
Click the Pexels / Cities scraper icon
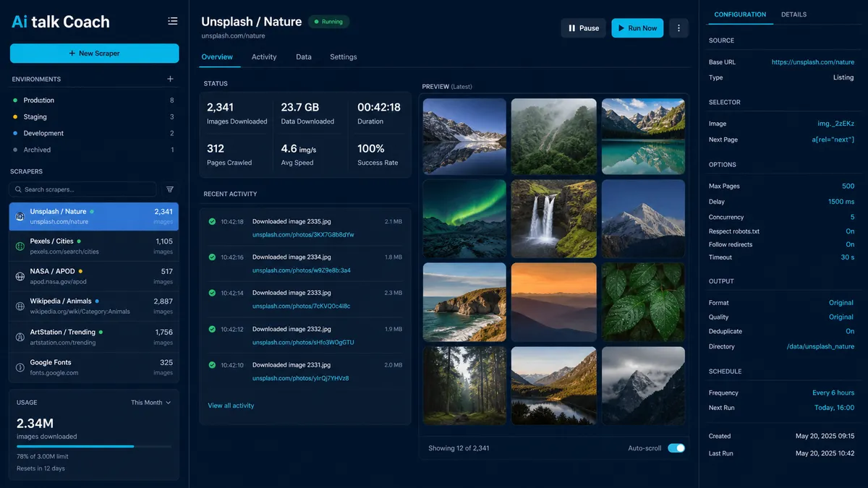point(20,246)
